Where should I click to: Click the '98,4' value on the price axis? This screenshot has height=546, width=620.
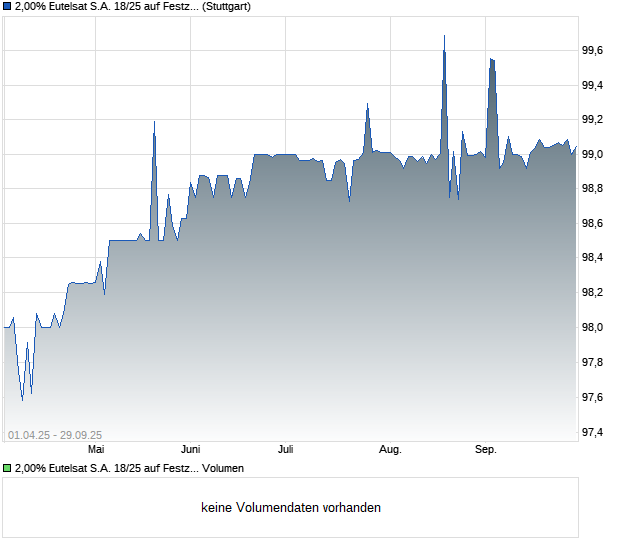(592, 258)
